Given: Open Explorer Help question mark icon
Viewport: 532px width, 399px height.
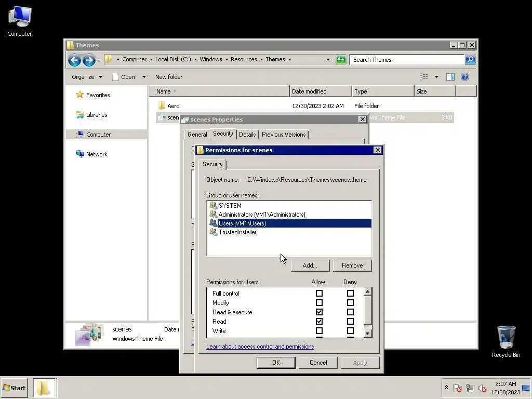Looking at the screenshot, I should pyautogui.click(x=465, y=77).
